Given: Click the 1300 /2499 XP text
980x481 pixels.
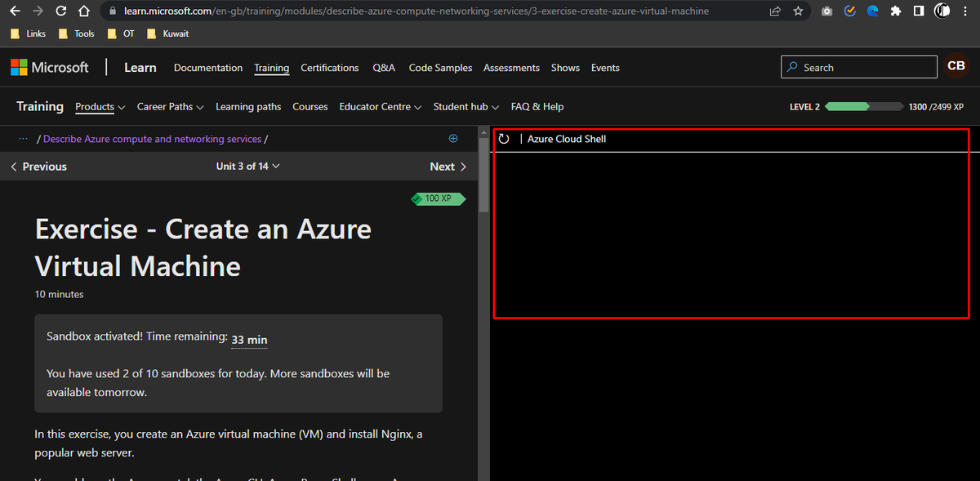Looking at the screenshot, I should (x=936, y=107).
